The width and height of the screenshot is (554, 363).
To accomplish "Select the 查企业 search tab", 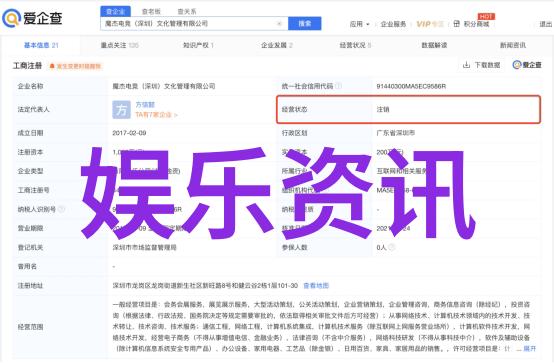I will pos(116,11).
